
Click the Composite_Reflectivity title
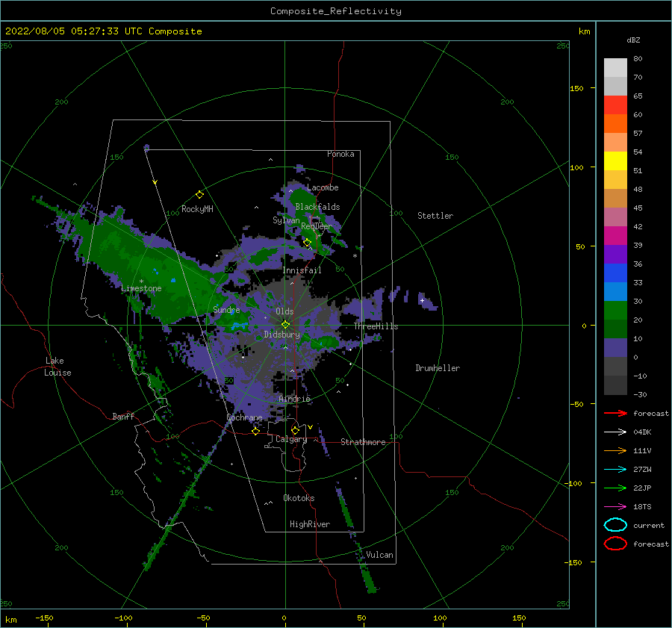(336, 11)
